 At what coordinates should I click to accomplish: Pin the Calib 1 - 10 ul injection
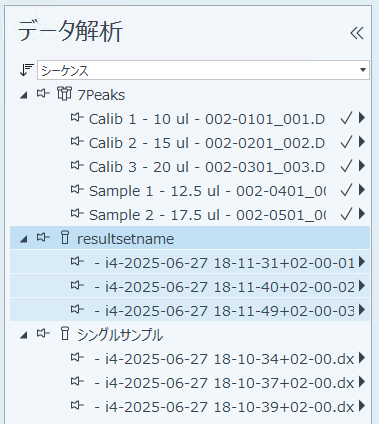pyautogui.click(x=77, y=117)
